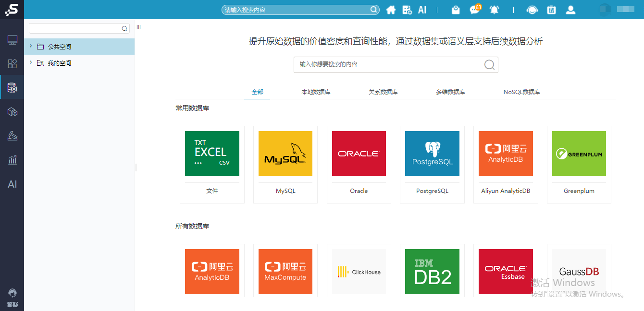Choose the Oracle card under 常用数据库
644x311 pixels.
pyautogui.click(x=359, y=165)
